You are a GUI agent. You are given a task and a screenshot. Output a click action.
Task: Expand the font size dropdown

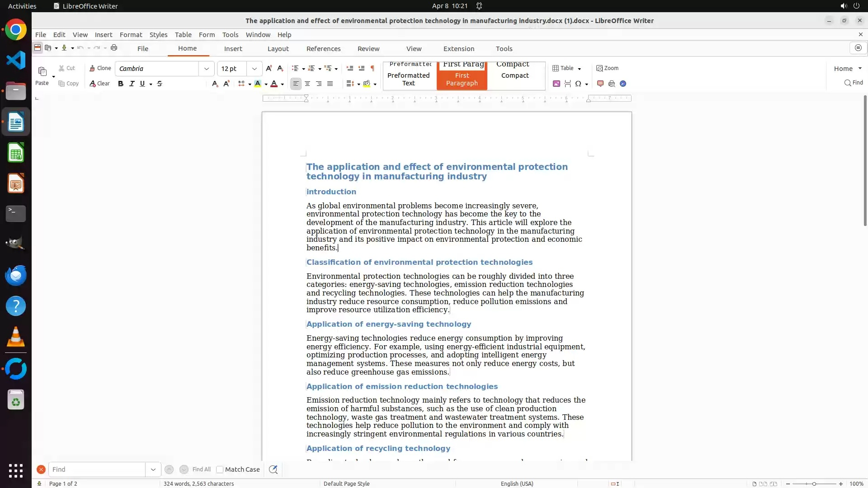(x=255, y=69)
